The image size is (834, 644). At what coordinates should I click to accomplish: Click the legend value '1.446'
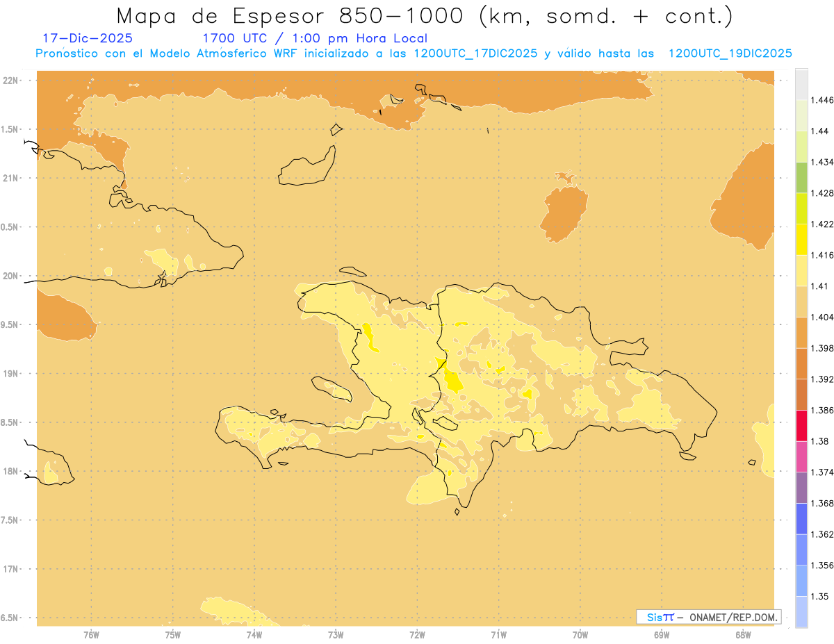(x=824, y=100)
